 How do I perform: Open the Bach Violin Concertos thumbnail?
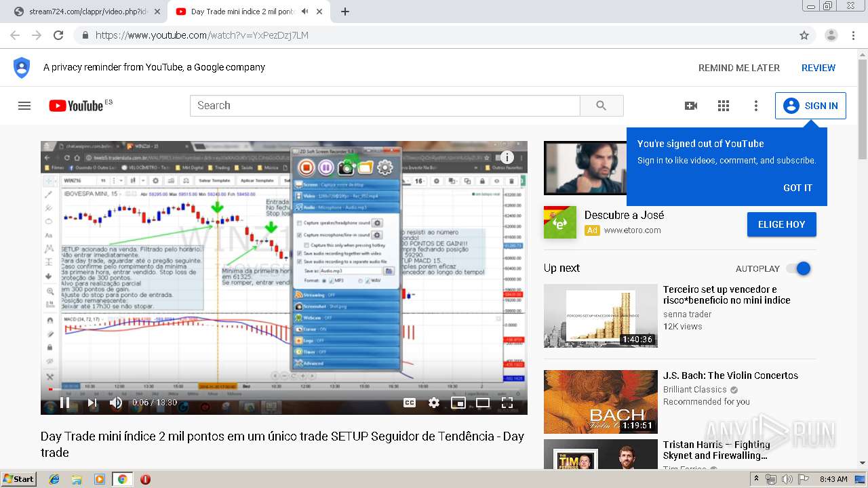coord(601,402)
